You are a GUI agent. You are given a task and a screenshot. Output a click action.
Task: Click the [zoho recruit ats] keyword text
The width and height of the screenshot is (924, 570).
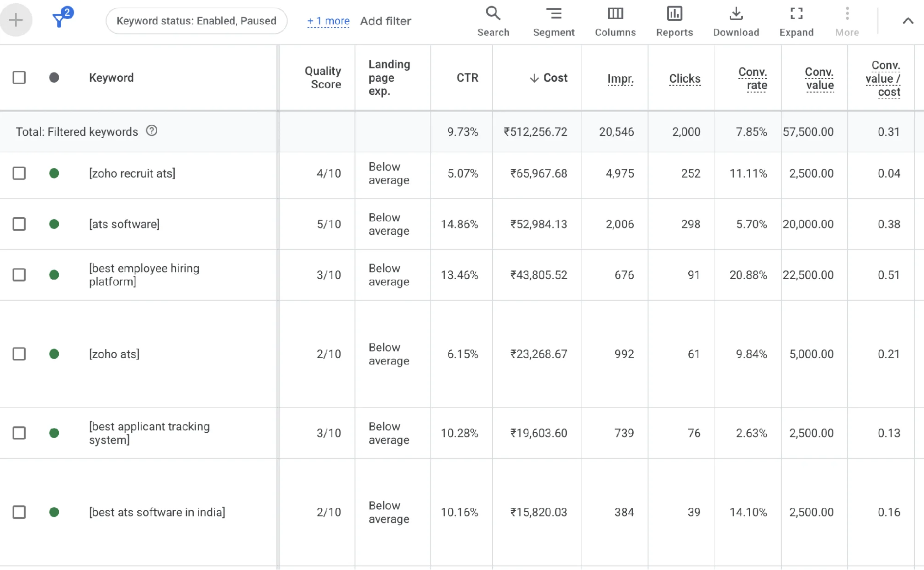[132, 173]
